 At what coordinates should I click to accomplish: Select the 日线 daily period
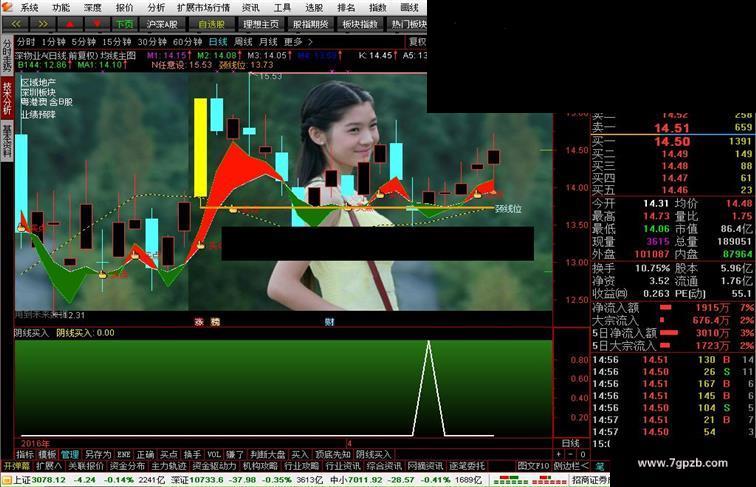pyautogui.click(x=218, y=42)
